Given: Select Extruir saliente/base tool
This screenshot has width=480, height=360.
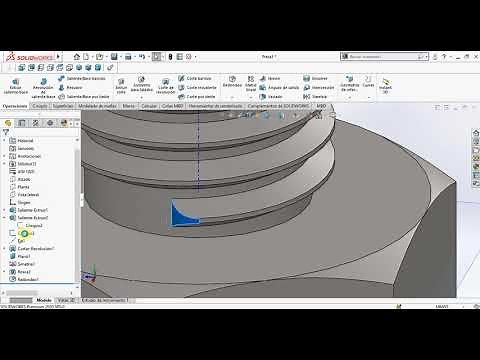Looking at the screenshot, I should point(15,86).
